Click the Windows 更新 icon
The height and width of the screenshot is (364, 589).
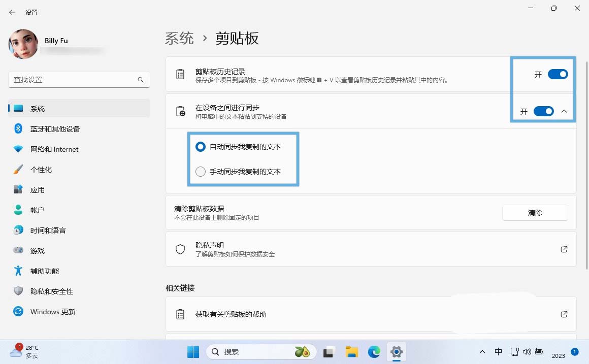(18, 312)
